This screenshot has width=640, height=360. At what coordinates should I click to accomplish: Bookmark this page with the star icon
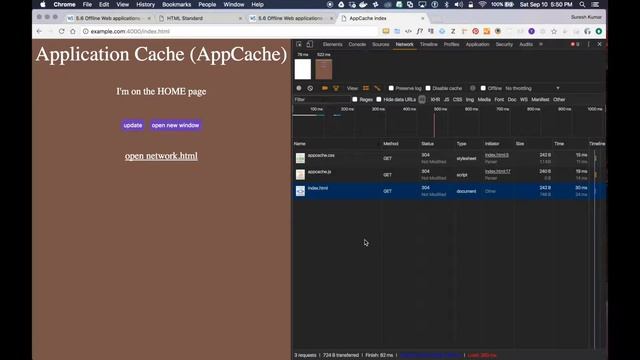554,31
